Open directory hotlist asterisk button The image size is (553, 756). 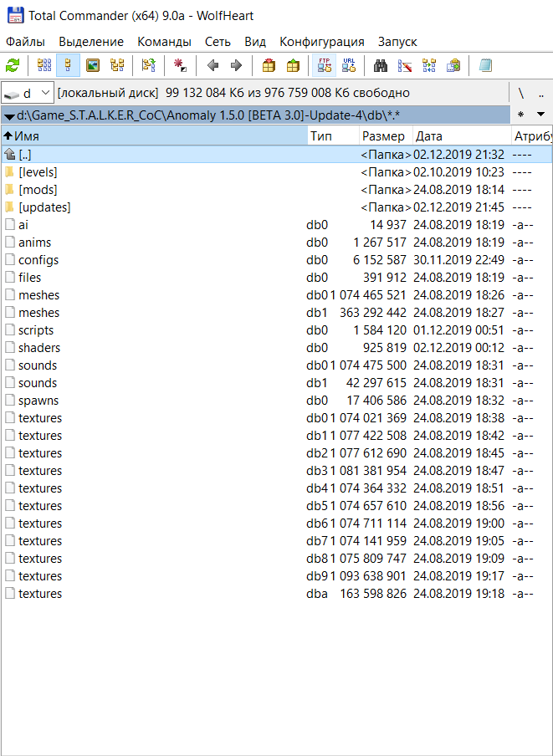520,115
